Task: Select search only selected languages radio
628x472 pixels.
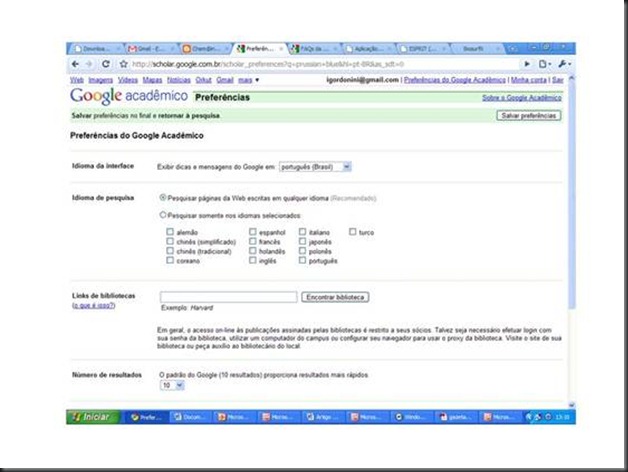Action: pos(163,215)
